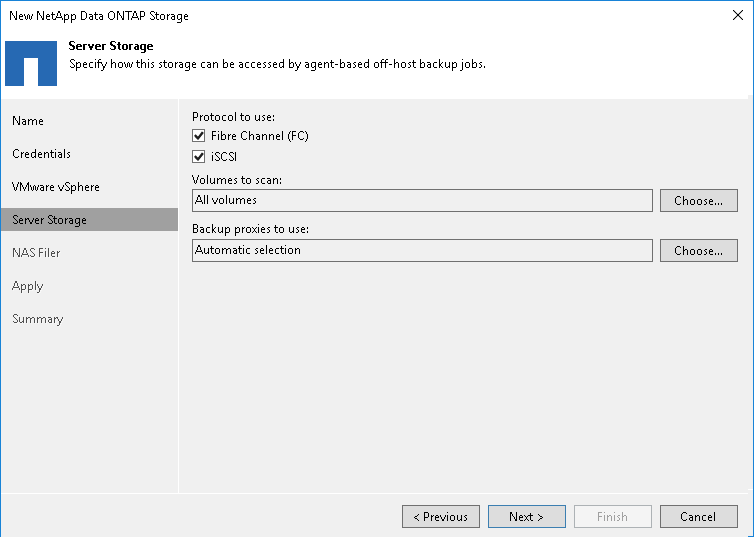Screen dimensions: 754x537
Task: Open the NAS Filer step
Action: [36, 253]
